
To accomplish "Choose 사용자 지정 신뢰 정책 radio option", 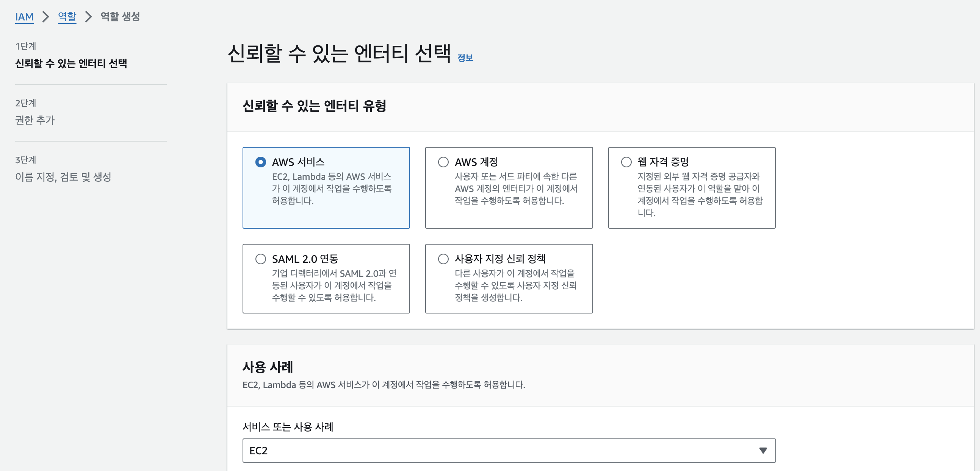I will [443, 259].
